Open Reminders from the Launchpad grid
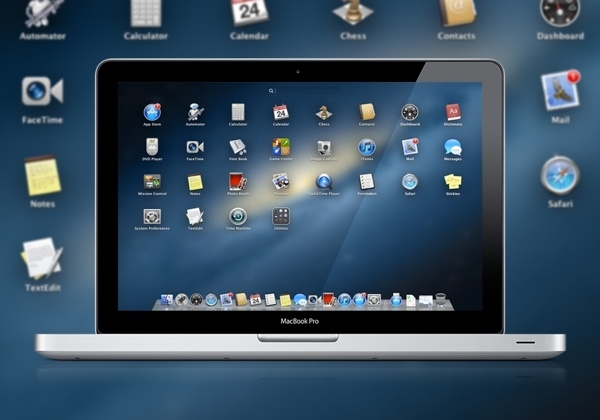The image size is (600, 420). [367, 182]
